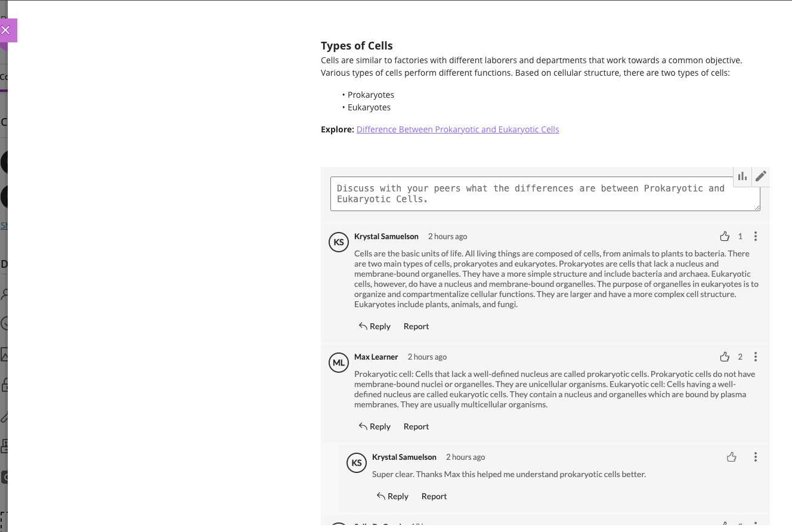Report Krystal's "Super clear" reply

(434, 496)
